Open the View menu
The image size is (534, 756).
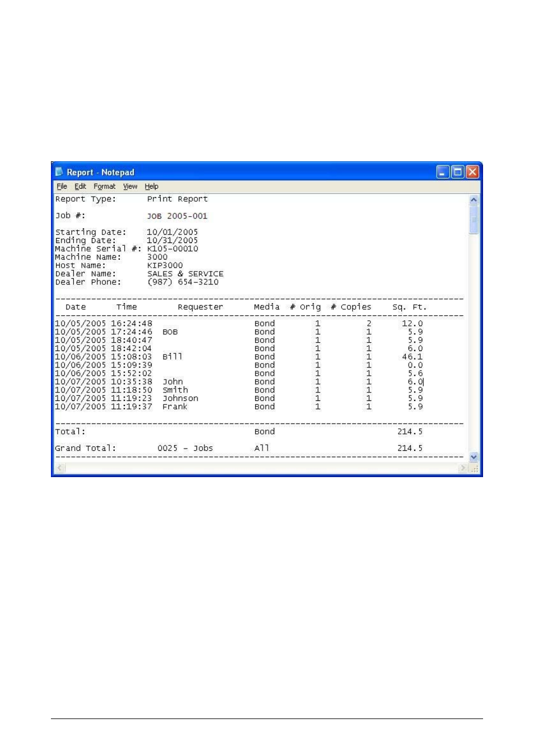[130, 186]
